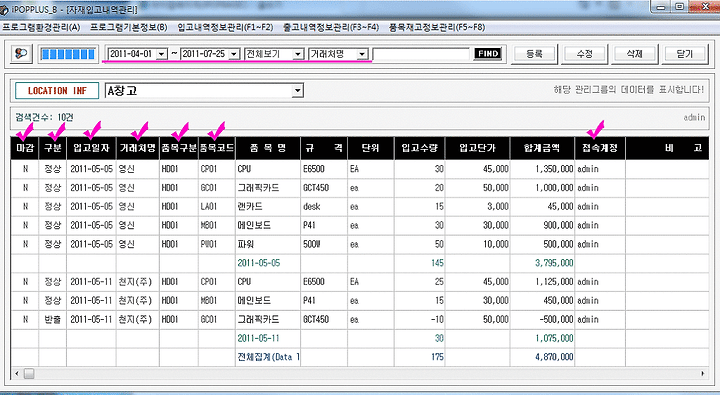This screenshot has width=720, height=395.
Task: Click the 접속계정 column header
Action: [600, 148]
